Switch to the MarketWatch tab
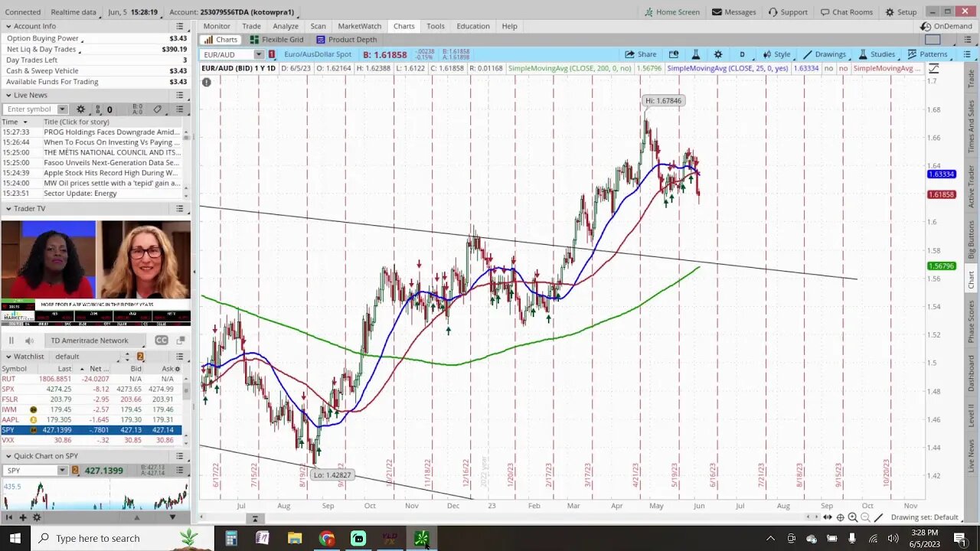 point(359,26)
